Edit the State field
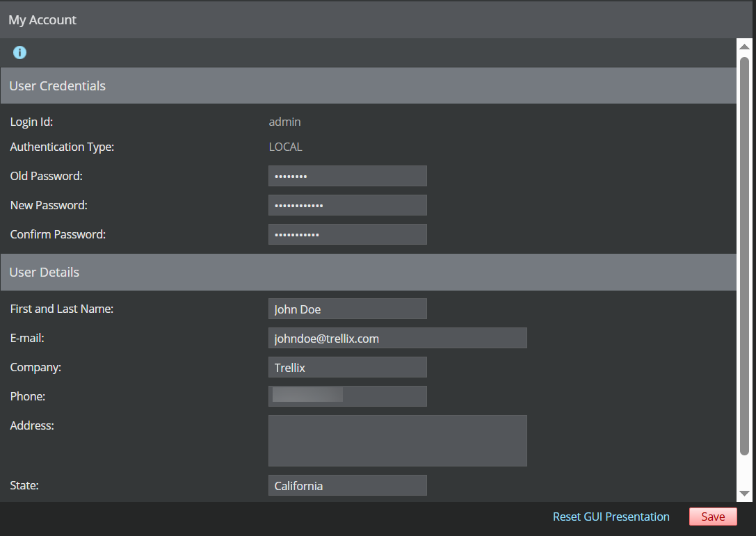 [x=348, y=485]
